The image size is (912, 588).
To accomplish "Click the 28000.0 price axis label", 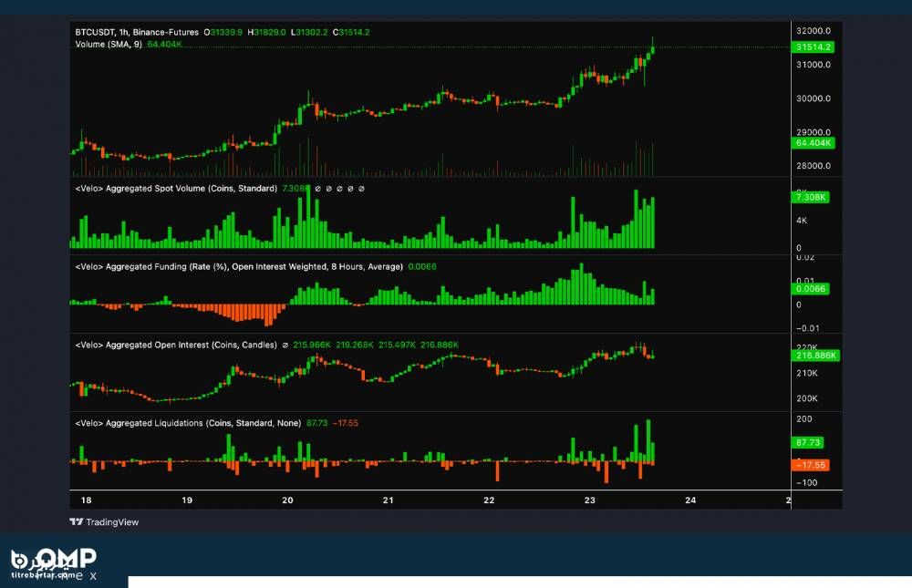I will click(814, 166).
